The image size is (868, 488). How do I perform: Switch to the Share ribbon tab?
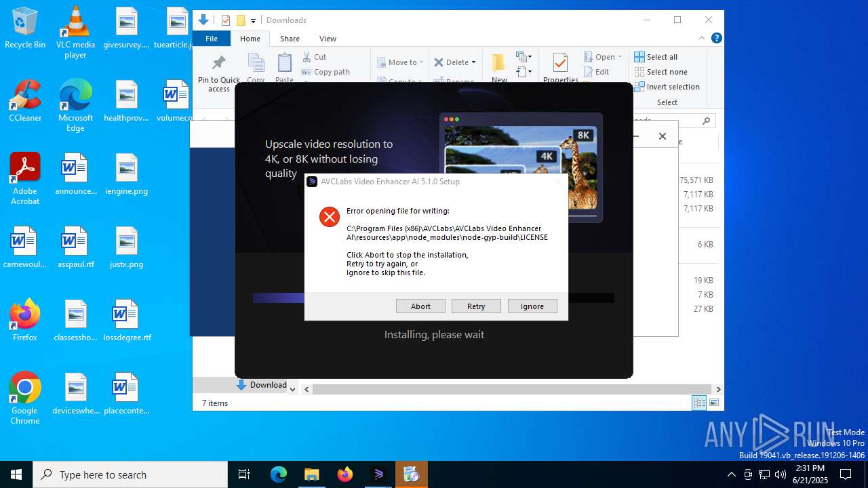click(290, 39)
